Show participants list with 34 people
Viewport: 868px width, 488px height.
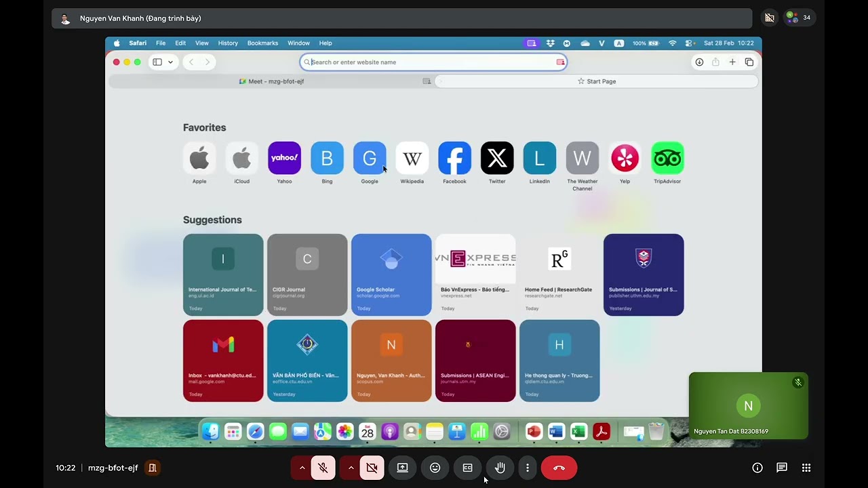tap(798, 18)
